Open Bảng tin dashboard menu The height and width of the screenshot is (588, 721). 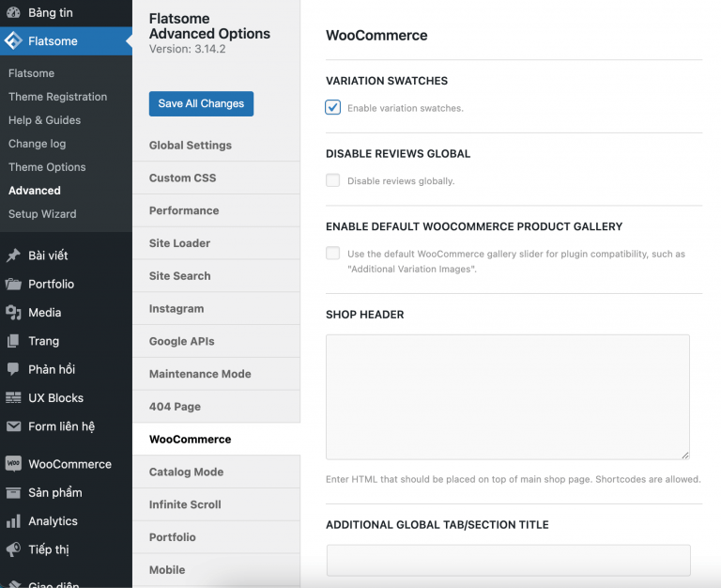pyautogui.click(x=51, y=12)
